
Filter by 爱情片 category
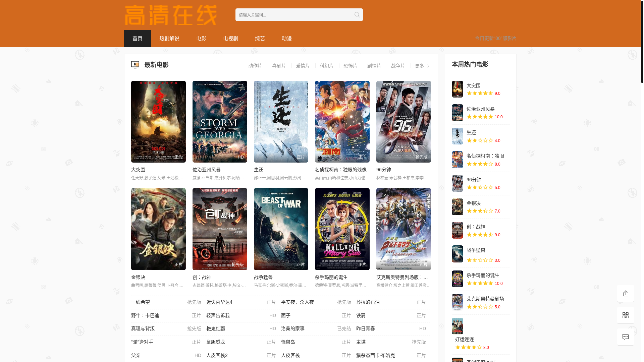[303, 66]
